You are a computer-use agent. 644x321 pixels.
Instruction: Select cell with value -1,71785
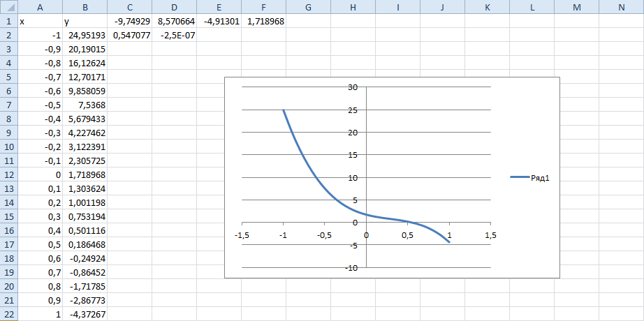85,287
